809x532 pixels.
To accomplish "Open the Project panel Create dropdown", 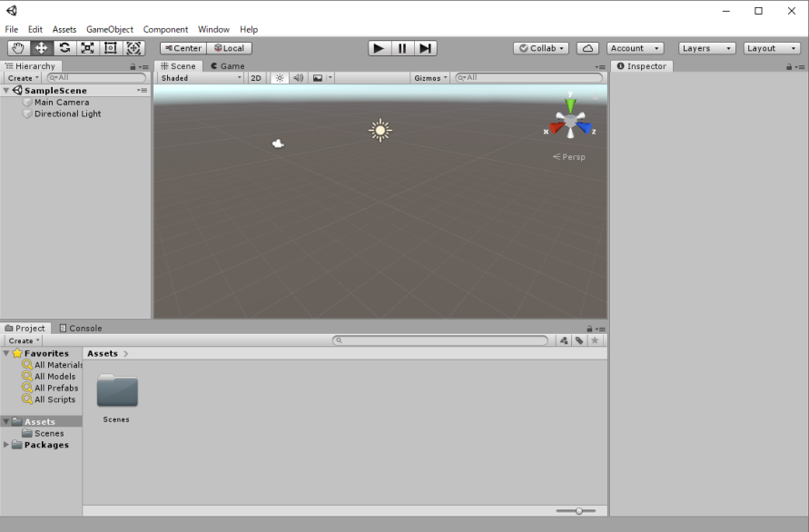I will point(24,340).
